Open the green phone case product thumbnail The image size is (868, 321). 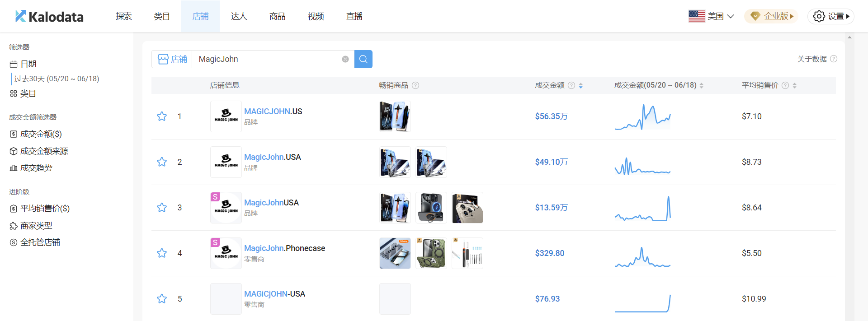pos(431,253)
